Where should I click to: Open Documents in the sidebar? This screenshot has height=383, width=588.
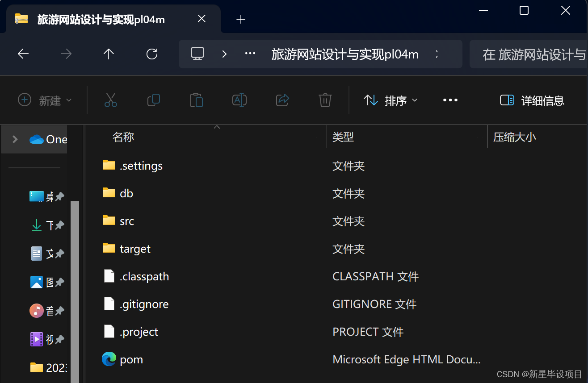point(41,254)
